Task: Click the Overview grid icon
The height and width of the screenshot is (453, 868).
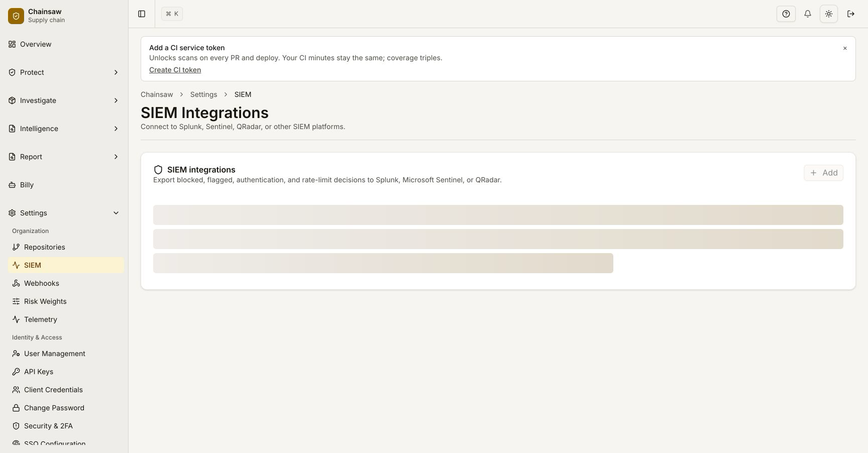Action: (12, 44)
